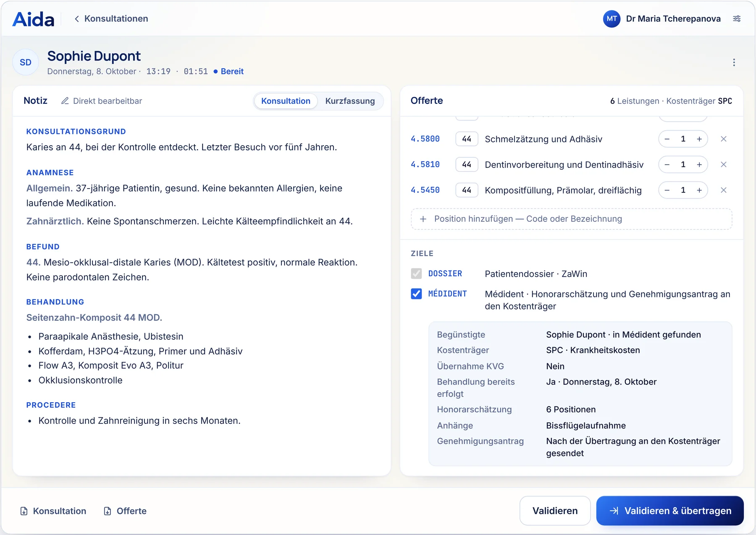
Task: Open the three-dot menu for Sophie Dupont
Action: point(734,63)
